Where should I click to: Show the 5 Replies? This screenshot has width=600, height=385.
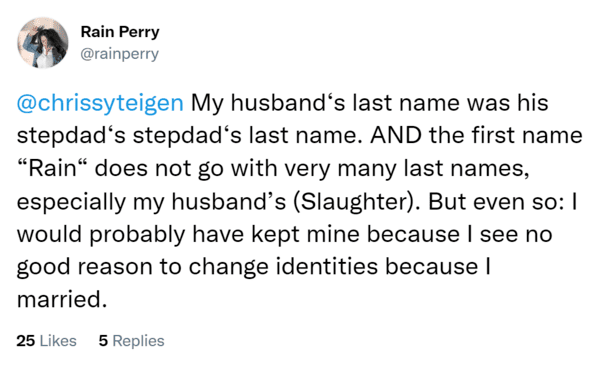pos(131,341)
